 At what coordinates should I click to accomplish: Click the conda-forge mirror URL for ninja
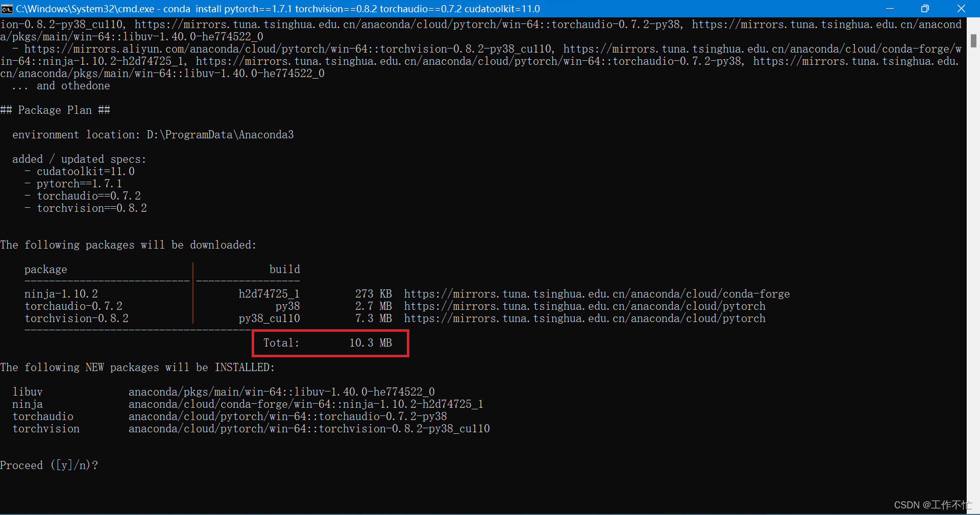point(597,294)
